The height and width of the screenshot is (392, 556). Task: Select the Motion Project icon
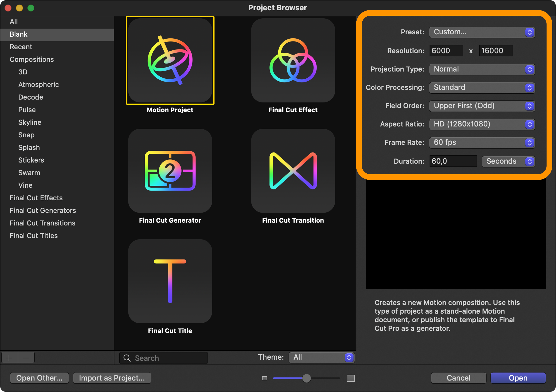pos(170,60)
